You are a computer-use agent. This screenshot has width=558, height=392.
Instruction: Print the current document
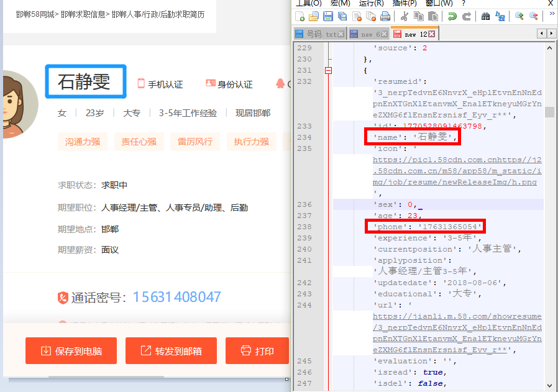[385, 16]
